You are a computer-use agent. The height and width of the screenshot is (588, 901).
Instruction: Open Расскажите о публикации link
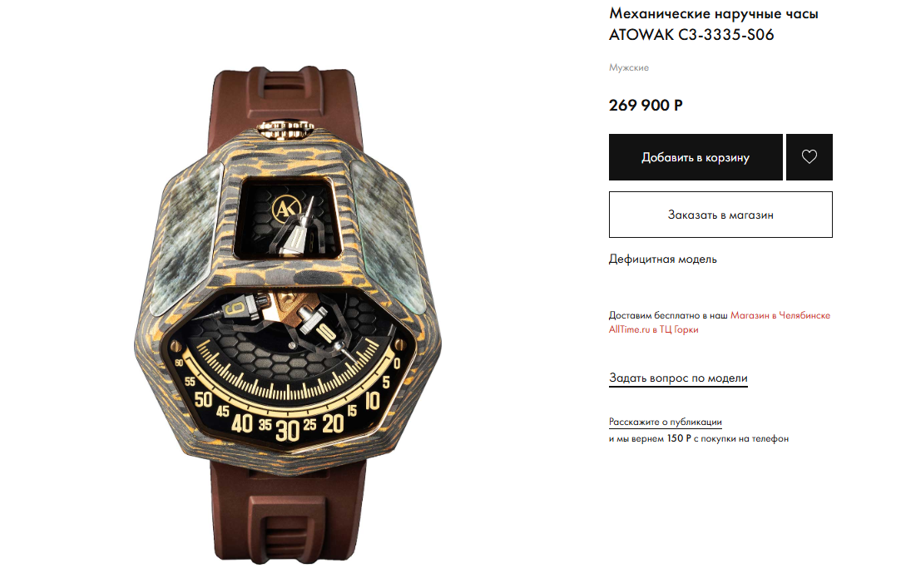(x=666, y=422)
